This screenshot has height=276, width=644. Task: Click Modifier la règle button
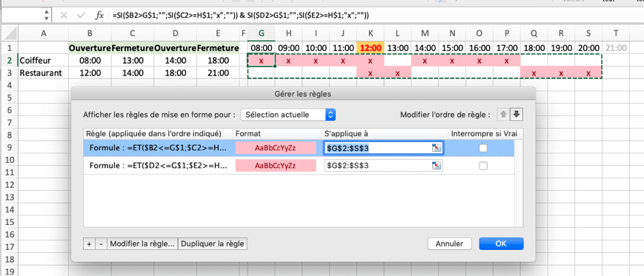142,243
